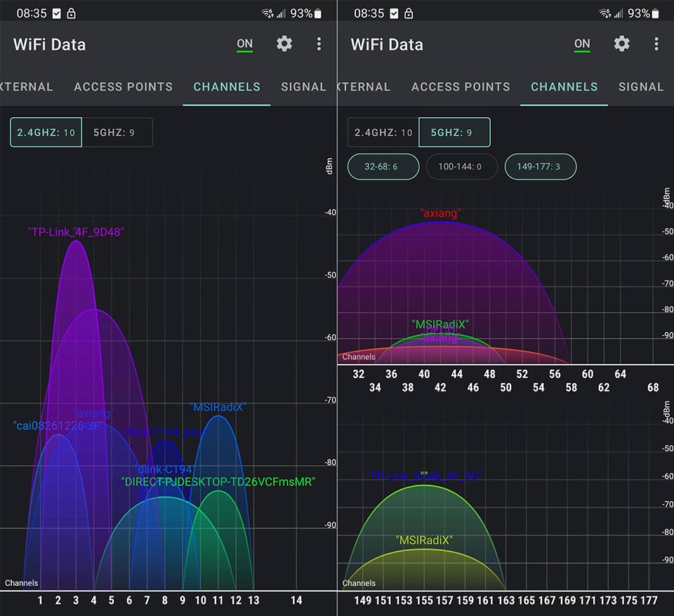The height and width of the screenshot is (616, 674).
Task: Select the 100-144: 0 channel range
Action: 461,167
